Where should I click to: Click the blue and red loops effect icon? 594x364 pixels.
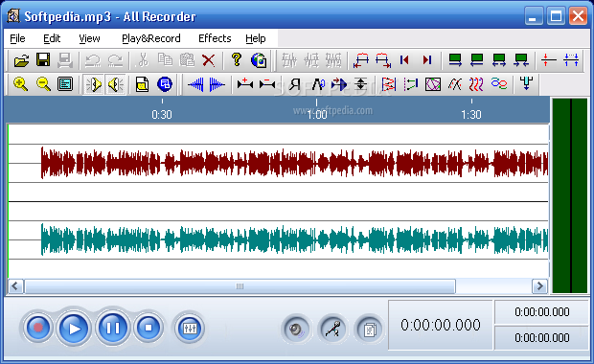coord(499,83)
